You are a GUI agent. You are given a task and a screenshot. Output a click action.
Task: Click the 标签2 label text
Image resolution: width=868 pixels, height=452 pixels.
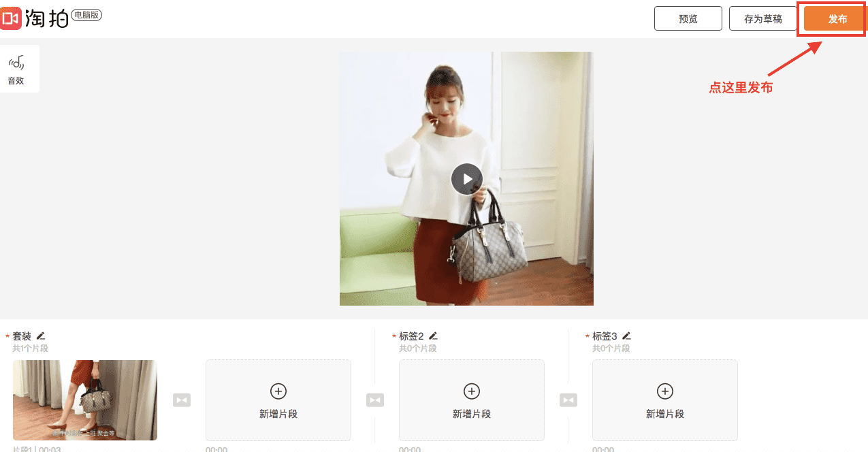411,336
